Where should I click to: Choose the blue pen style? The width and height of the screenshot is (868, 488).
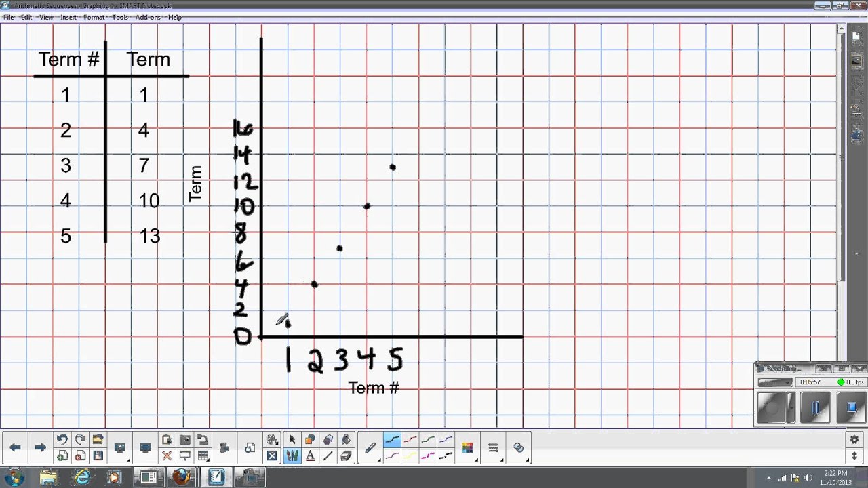tap(446, 439)
